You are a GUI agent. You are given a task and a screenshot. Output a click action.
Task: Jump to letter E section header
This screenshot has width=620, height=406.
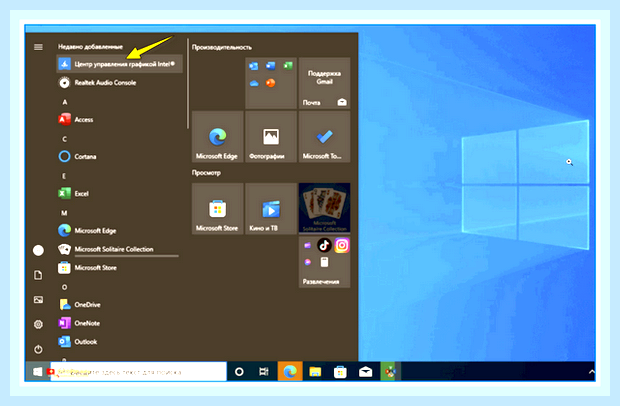pyautogui.click(x=64, y=176)
